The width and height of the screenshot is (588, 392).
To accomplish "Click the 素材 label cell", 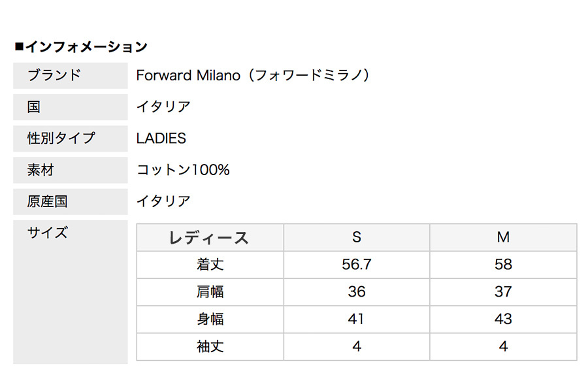I will point(71,170).
